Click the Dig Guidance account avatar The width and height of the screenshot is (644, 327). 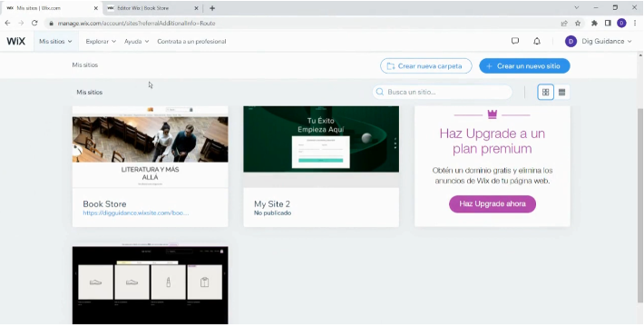coord(571,41)
